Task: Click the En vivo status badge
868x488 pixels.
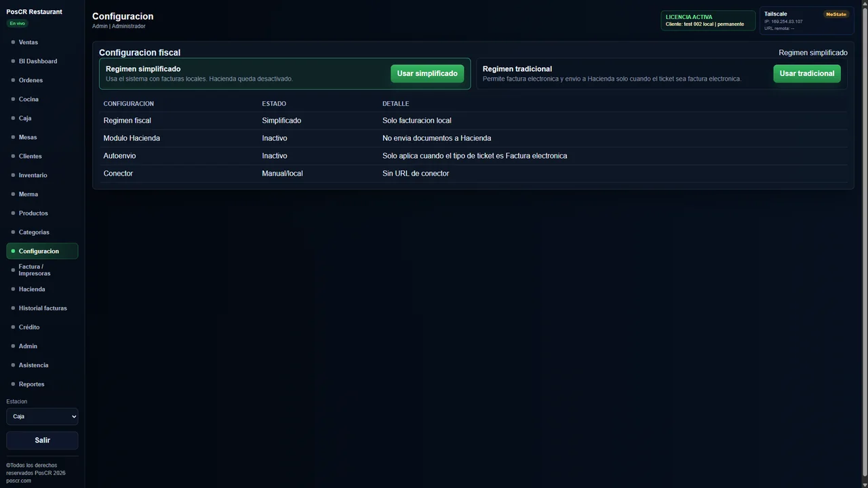Action: (x=17, y=23)
